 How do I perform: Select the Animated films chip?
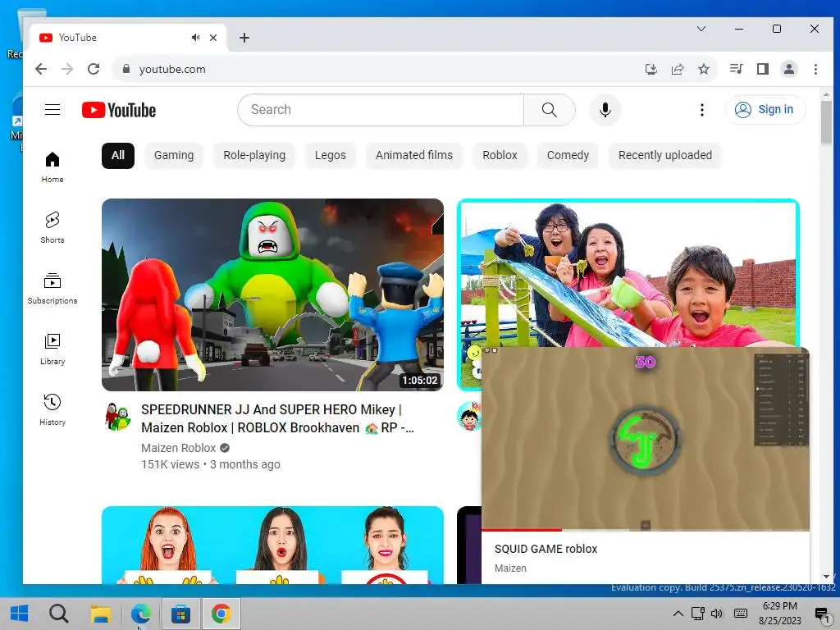(x=414, y=155)
